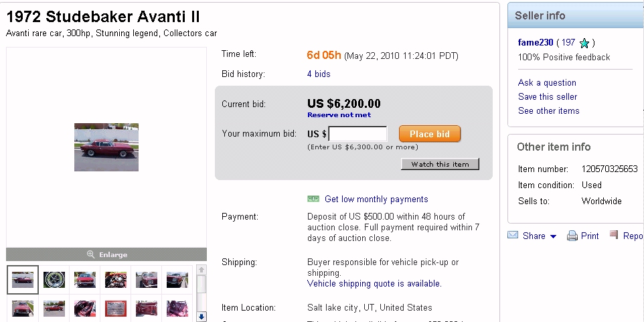Click the feedback star icon beside seller score
Viewport: 644px width, 322px height.
point(584,43)
